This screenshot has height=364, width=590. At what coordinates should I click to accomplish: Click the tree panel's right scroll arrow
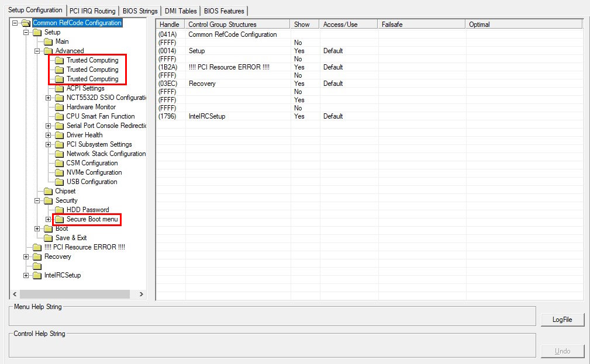141,294
